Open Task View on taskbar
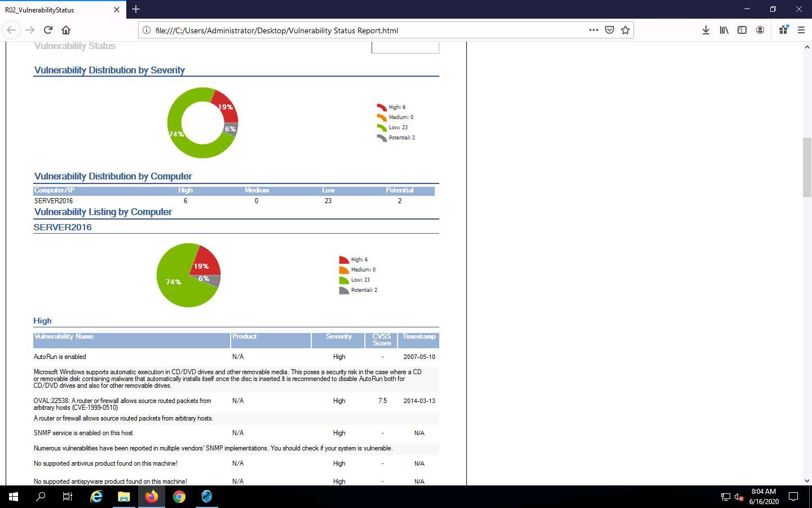Viewport: 812px width, 508px height. tap(68, 497)
